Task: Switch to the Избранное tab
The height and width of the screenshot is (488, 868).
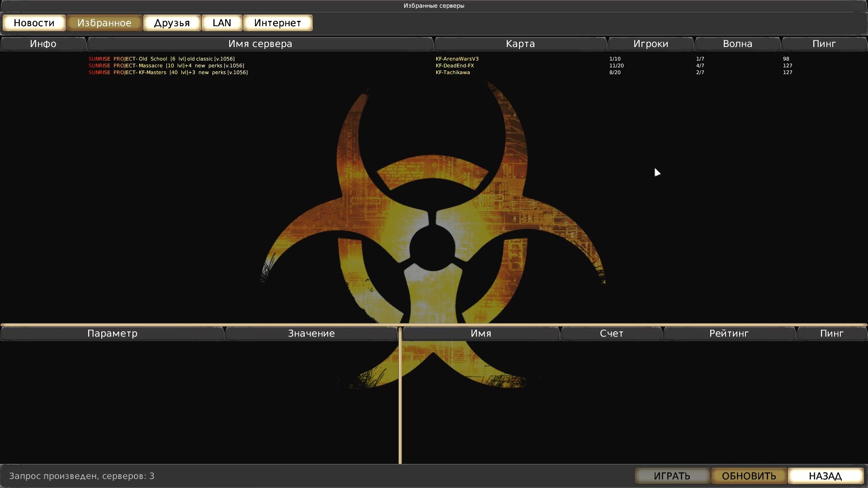Action: (104, 23)
